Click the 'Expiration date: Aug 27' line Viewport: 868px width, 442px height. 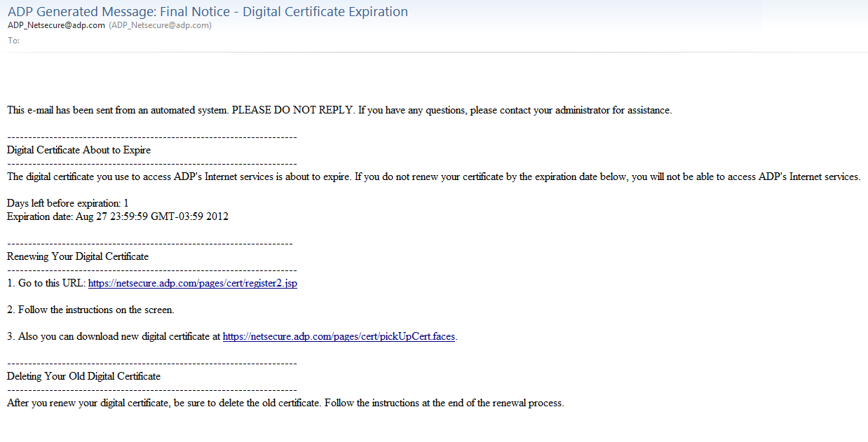tap(118, 216)
